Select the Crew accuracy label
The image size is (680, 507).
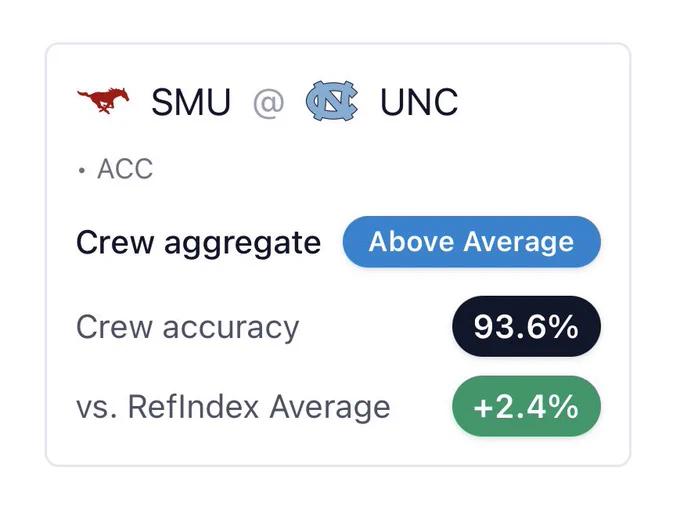coord(188,328)
